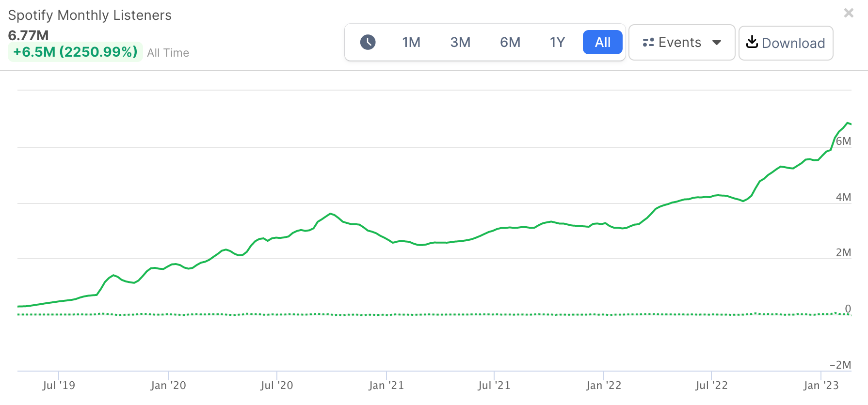The height and width of the screenshot is (405, 868).
Task: Close the Spotify Monthly Listeners panel
Action: click(849, 13)
